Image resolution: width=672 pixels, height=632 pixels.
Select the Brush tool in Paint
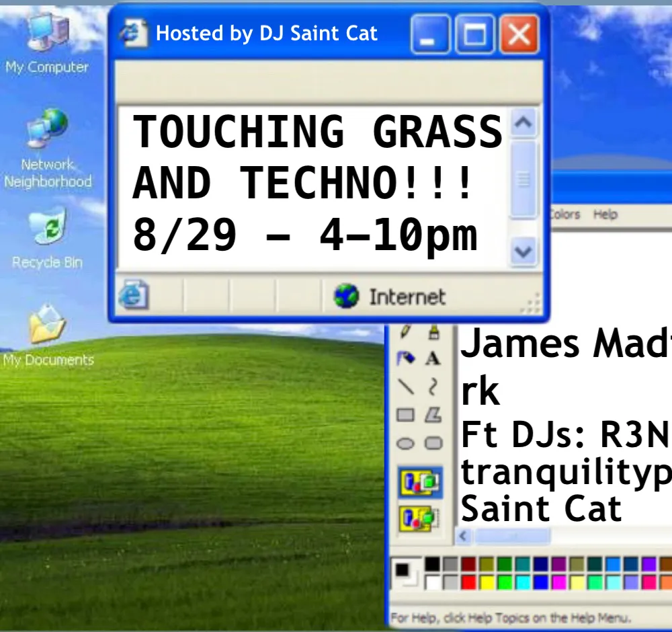click(433, 331)
